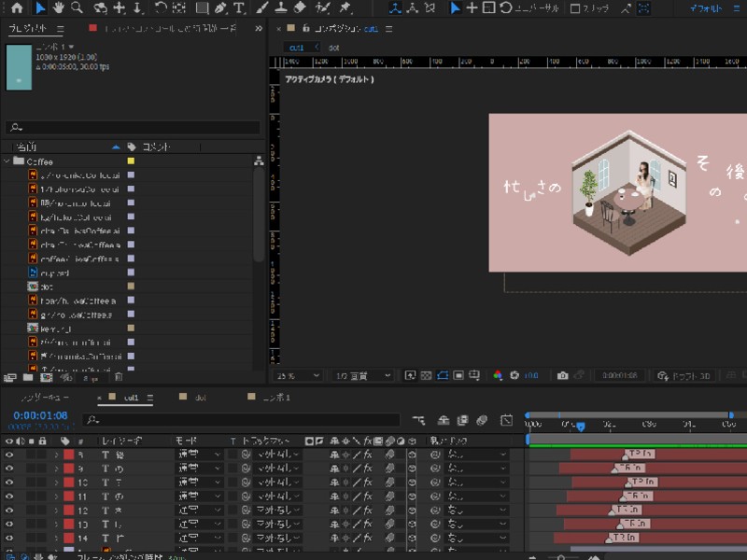Collapse the Coffee folder in the Project panel

pyautogui.click(x=7, y=161)
